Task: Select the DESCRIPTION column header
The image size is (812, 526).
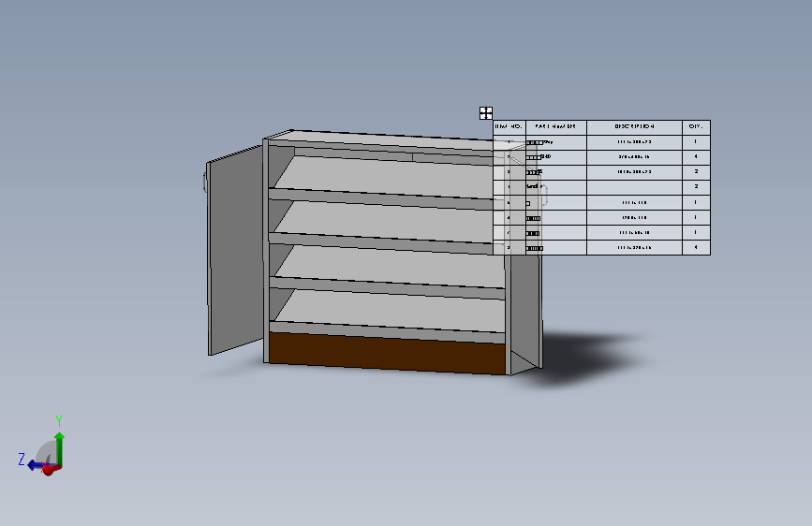Action: [634, 127]
